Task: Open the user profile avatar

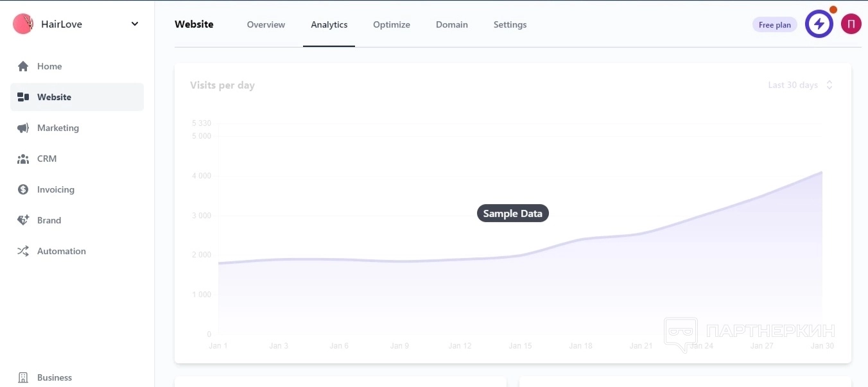Action: pyautogui.click(x=851, y=24)
